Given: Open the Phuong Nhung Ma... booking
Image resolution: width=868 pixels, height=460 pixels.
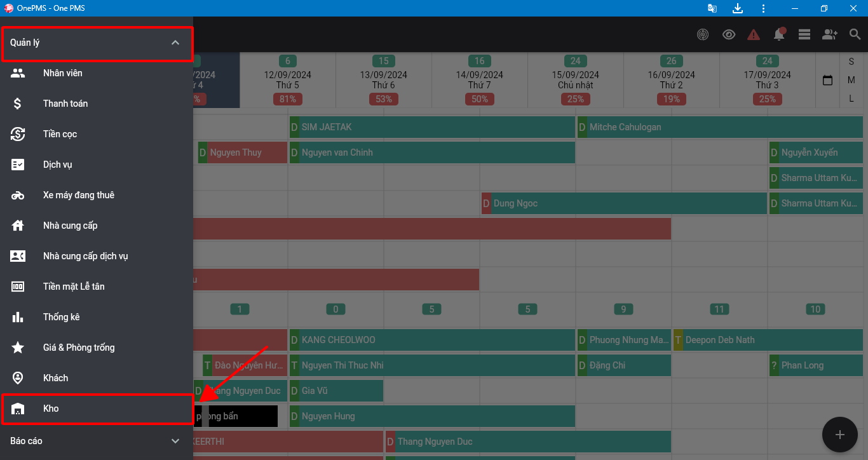Looking at the screenshot, I should tap(624, 340).
